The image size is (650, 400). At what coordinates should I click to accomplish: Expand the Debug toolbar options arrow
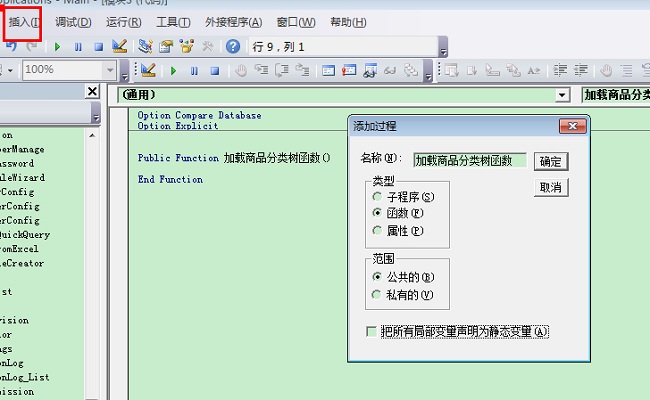tap(428, 71)
